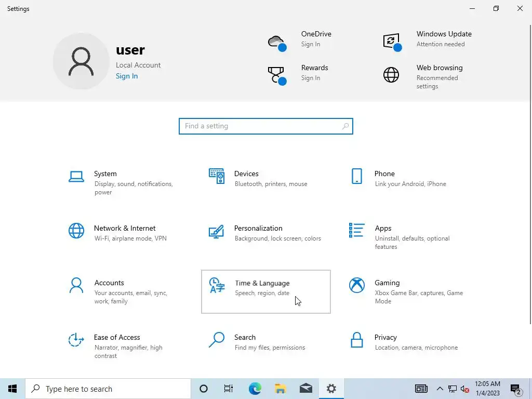The height and width of the screenshot is (399, 532).
Task: Open the Personalization label
Action: (258, 229)
